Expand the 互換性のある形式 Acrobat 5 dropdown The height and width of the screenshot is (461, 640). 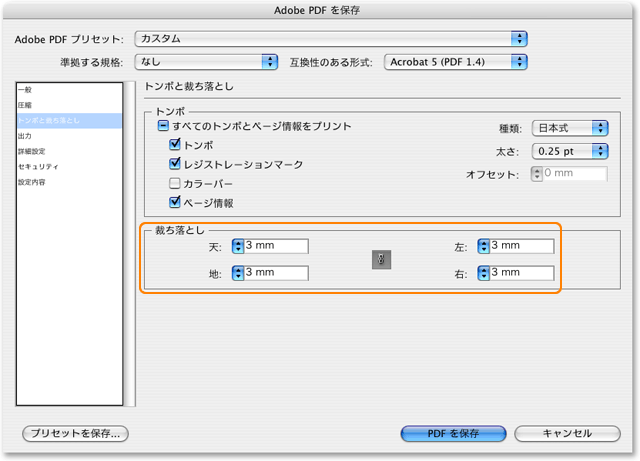coord(455,62)
